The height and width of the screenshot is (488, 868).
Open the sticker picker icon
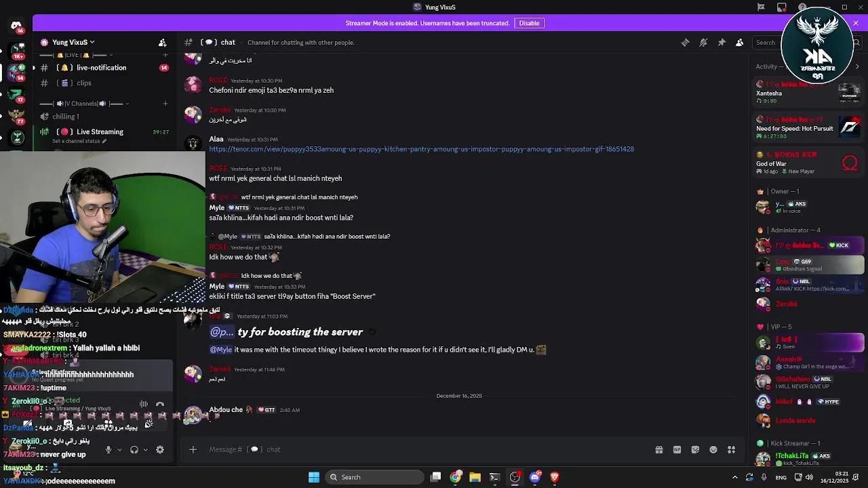[x=695, y=449]
